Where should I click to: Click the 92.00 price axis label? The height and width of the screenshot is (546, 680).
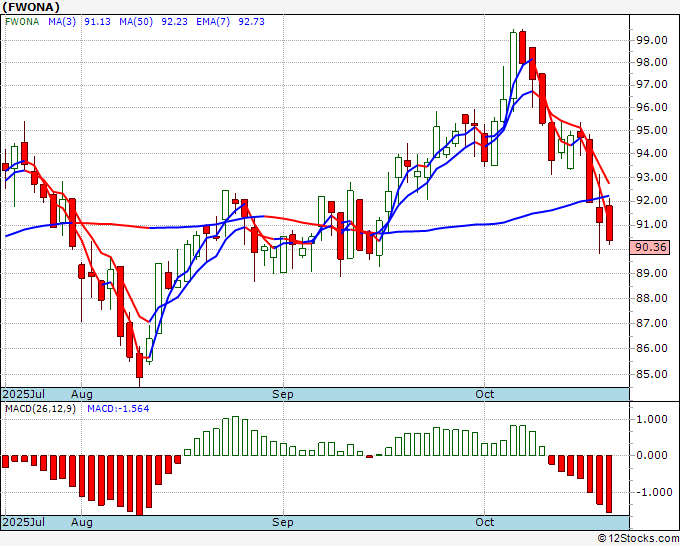[651, 200]
